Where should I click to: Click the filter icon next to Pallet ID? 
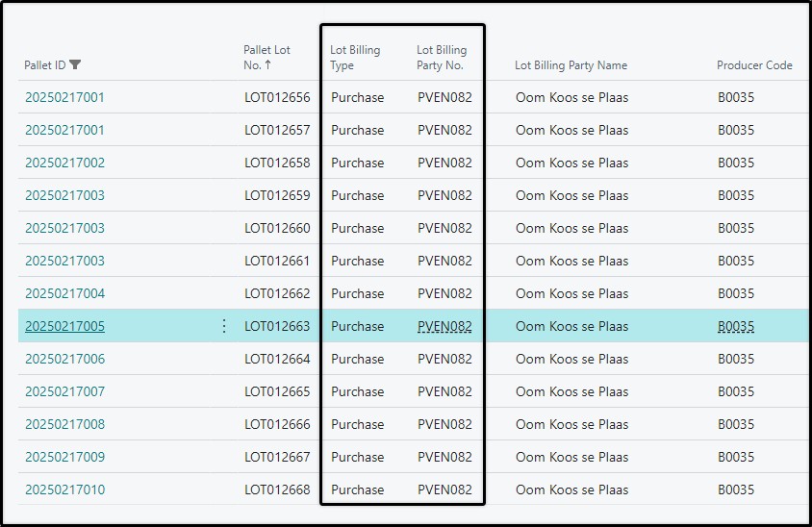coord(75,64)
